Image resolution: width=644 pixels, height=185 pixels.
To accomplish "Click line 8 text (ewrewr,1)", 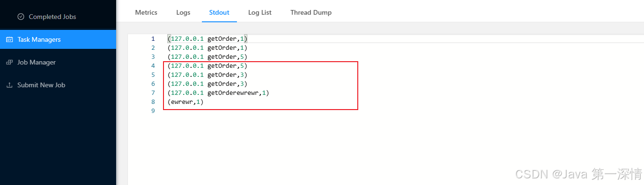I will click(x=185, y=102).
